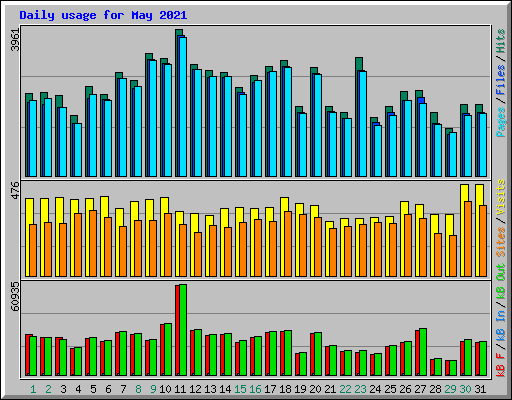Click the kB F legend label

coord(501,365)
